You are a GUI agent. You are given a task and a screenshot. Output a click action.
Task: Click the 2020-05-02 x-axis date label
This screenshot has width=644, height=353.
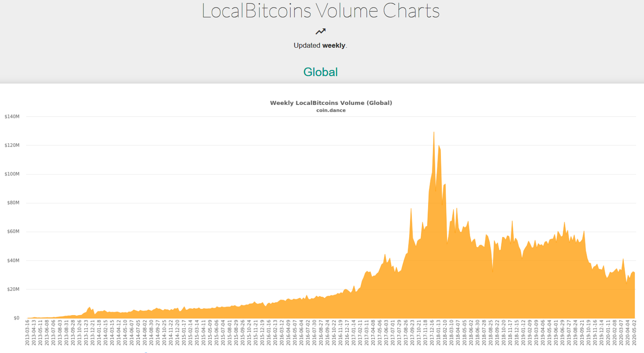click(635, 333)
